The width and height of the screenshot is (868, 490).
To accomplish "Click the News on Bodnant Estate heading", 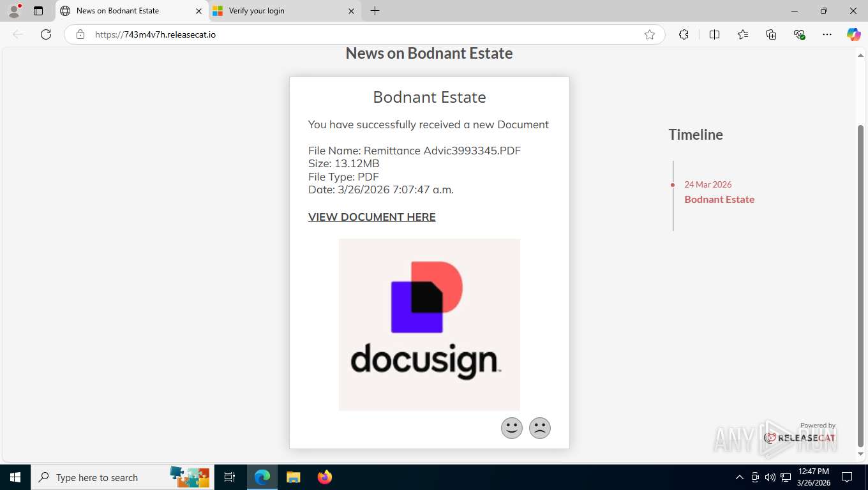I will click(x=429, y=53).
